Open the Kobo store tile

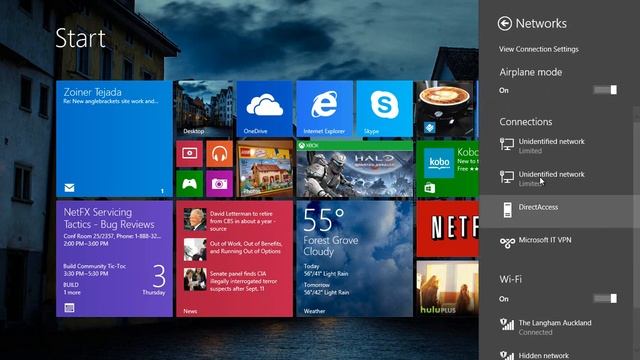coord(447,169)
